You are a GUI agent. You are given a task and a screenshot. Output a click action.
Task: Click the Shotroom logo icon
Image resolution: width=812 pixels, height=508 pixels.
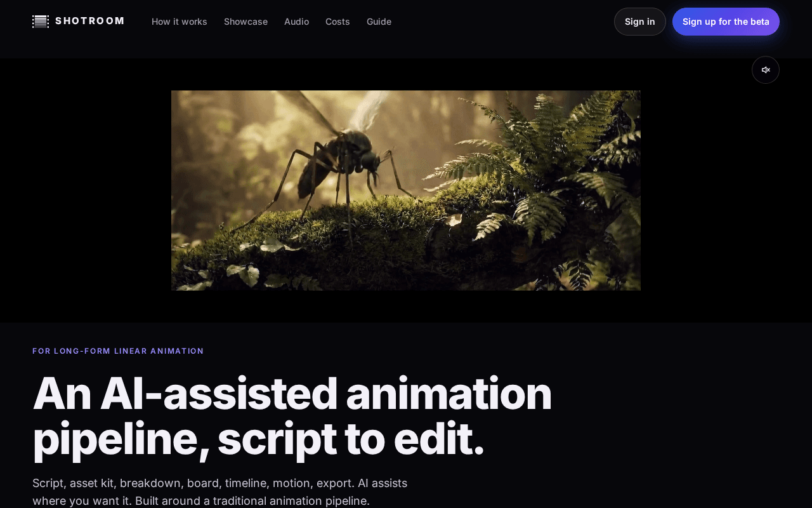41,22
